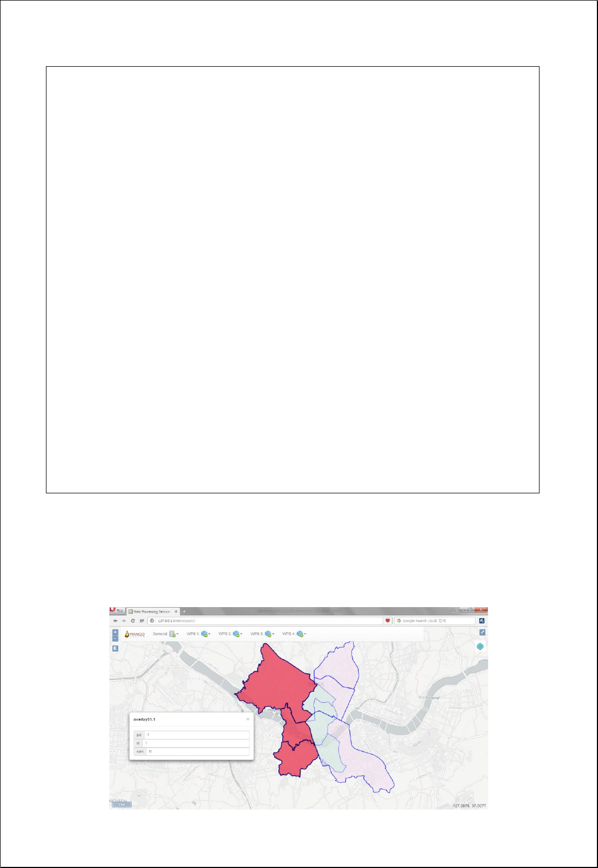This screenshot has width=598, height=868.
Task: Open a new browser tab
Action: tap(185, 611)
